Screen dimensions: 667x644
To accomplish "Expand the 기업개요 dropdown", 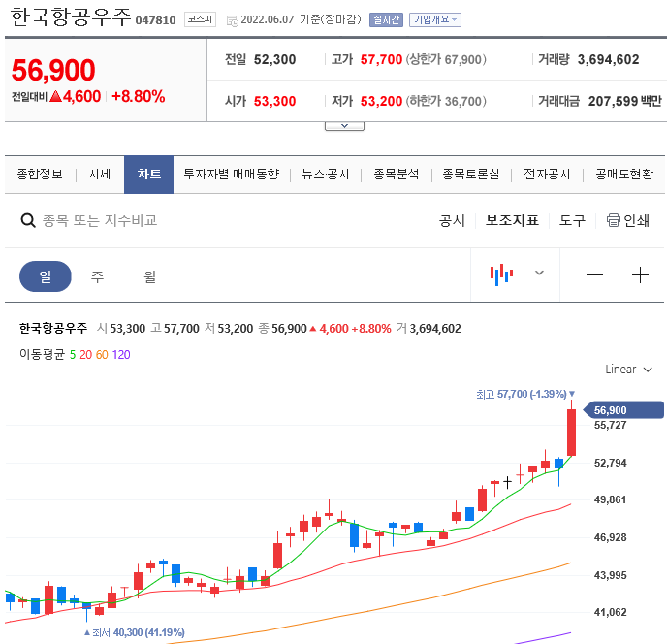I will pos(434,19).
